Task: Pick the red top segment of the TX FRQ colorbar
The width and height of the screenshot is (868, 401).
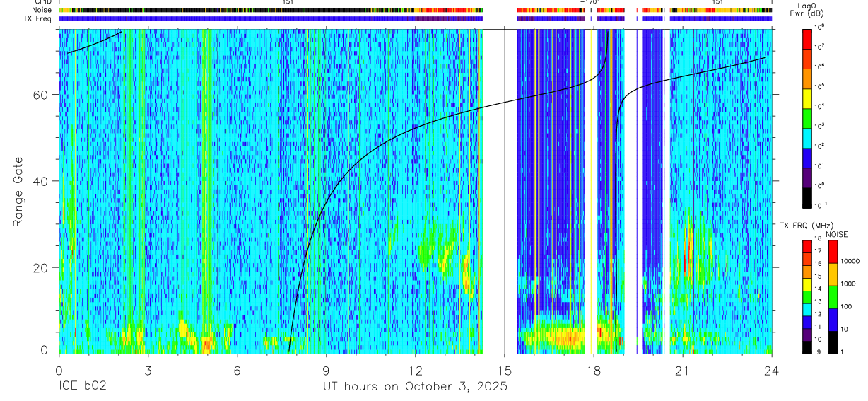Action: tap(808, 246)
